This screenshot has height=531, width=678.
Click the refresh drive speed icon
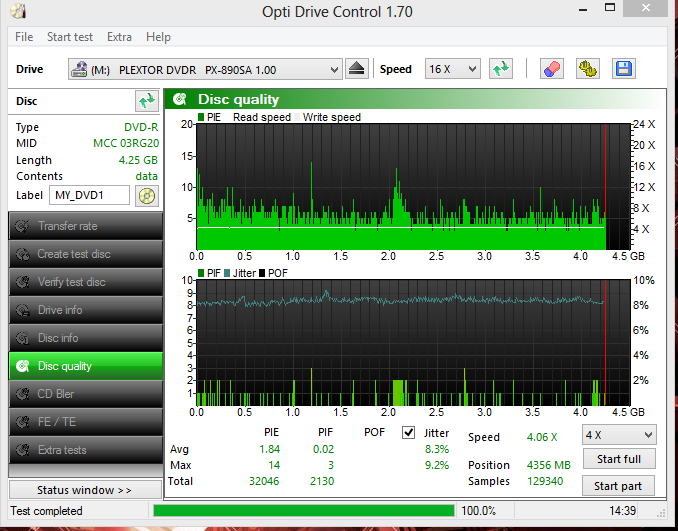501,69
